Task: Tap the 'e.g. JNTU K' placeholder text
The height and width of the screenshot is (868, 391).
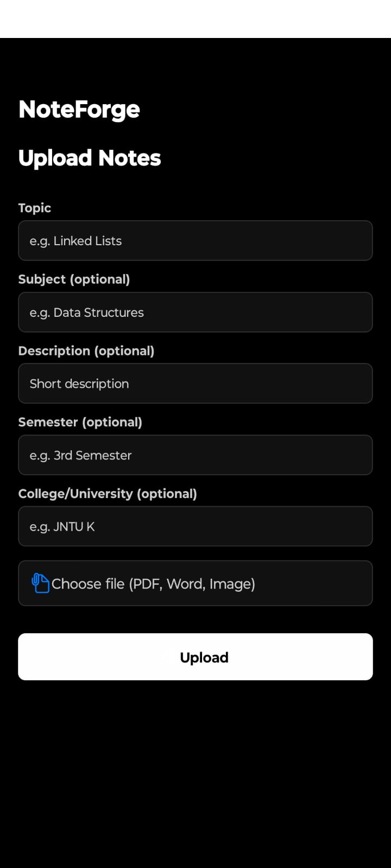Action: 62,527
